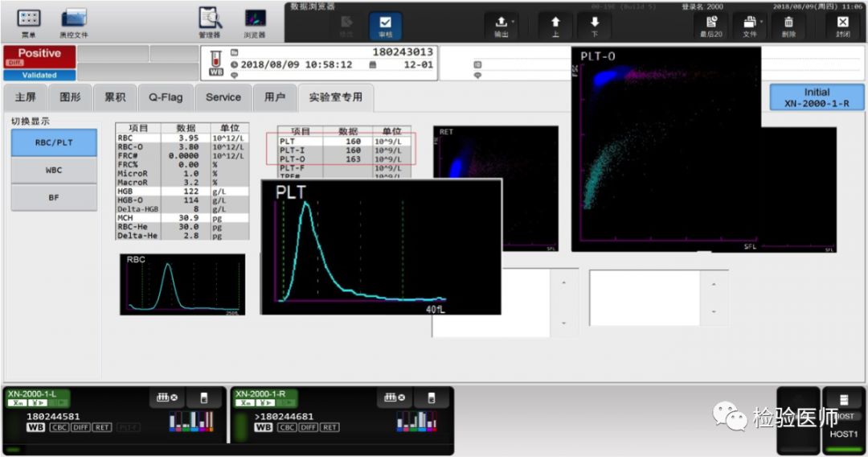
Task: Click the 管理器 manager icon
Action: (210, 22)
